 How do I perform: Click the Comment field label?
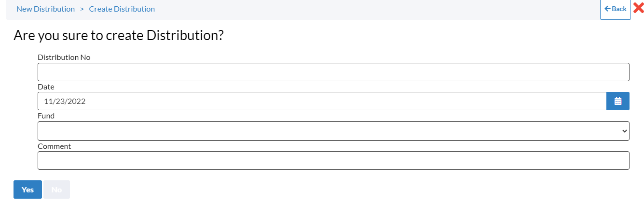pyautogui.click(x=54, y=146)
